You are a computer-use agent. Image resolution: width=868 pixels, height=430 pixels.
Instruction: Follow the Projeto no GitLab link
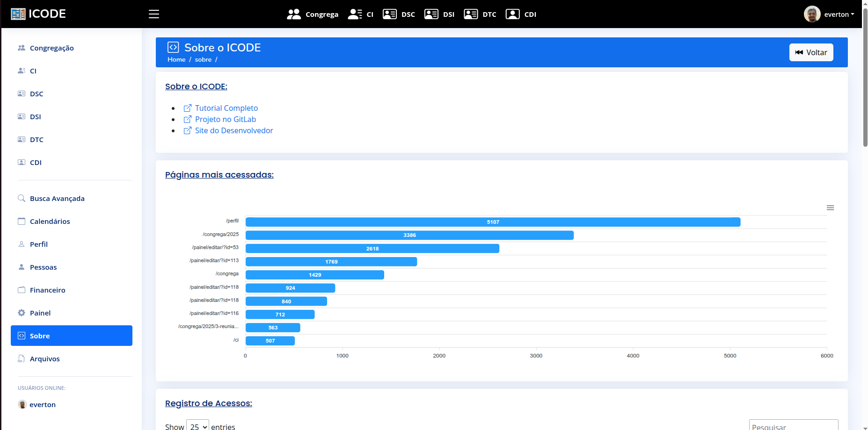tap(225, 119)
